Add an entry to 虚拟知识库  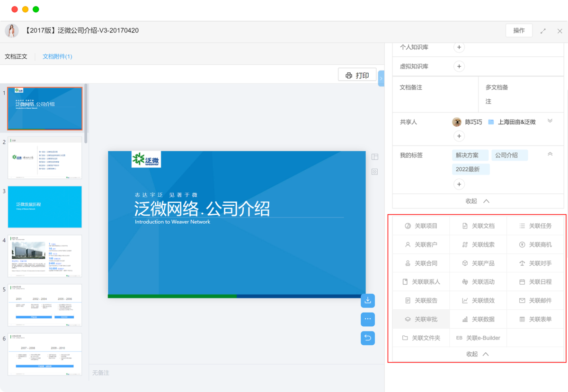coord(459,66)
